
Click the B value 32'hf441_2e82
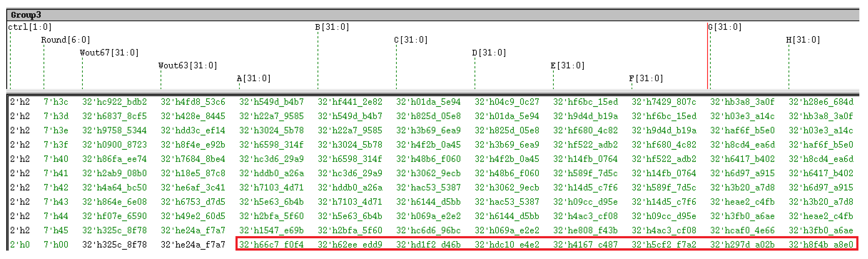click(350, 102)
